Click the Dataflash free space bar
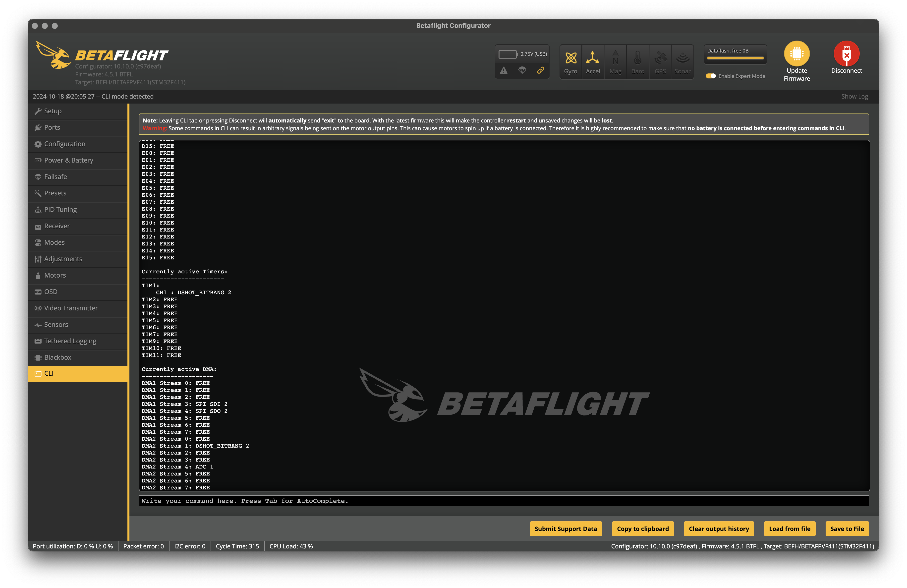This screenshot has height=588, width=907. tap(735, 58)
